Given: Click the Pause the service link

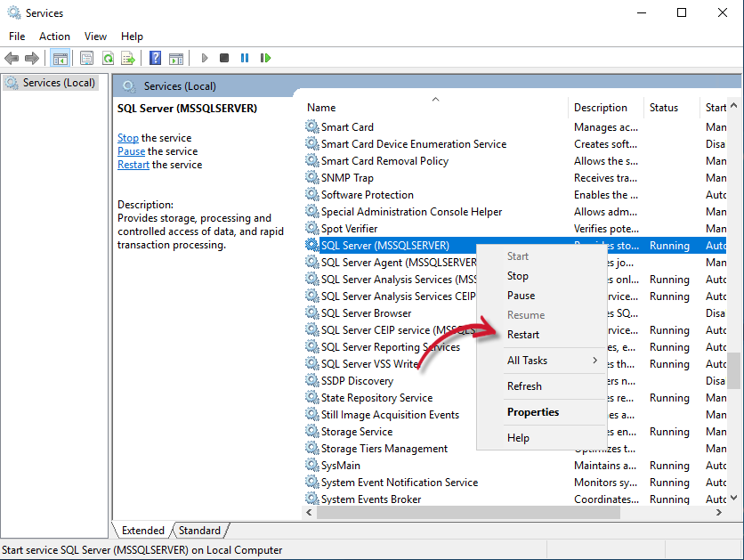Looking at the screenshot, I should tap(131, 151).
